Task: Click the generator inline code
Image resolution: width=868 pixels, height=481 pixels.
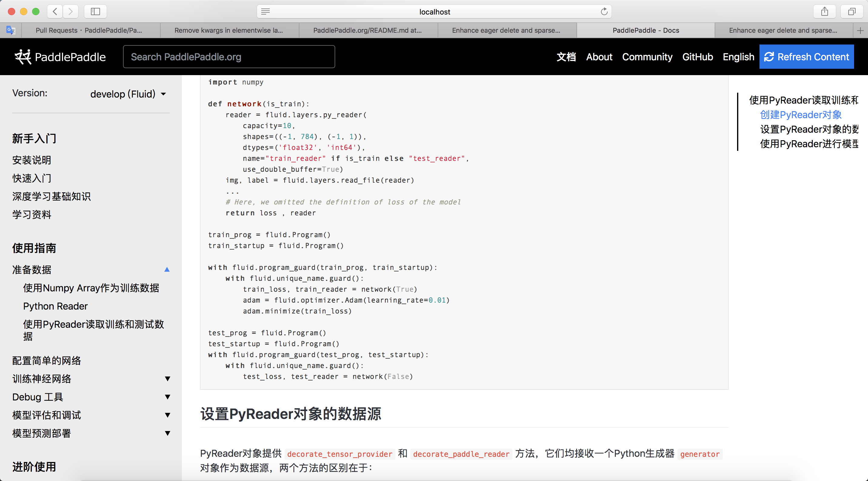Action: coord(699,454)
